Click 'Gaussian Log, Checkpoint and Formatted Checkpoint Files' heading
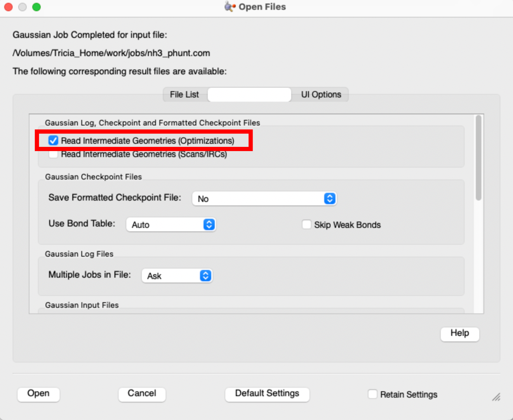Viewport: 513px width, 420px height. (152, 123)
